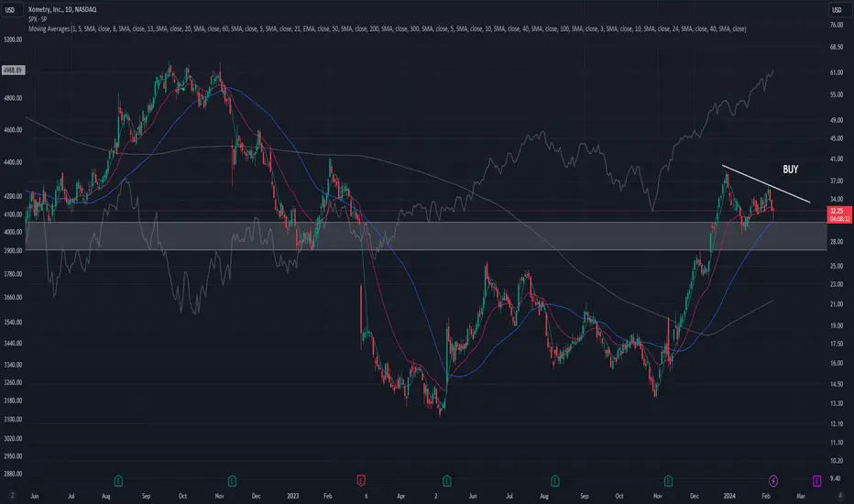
Task: Click the green earnings marker at Nov 2022
Action: point(232,480)
